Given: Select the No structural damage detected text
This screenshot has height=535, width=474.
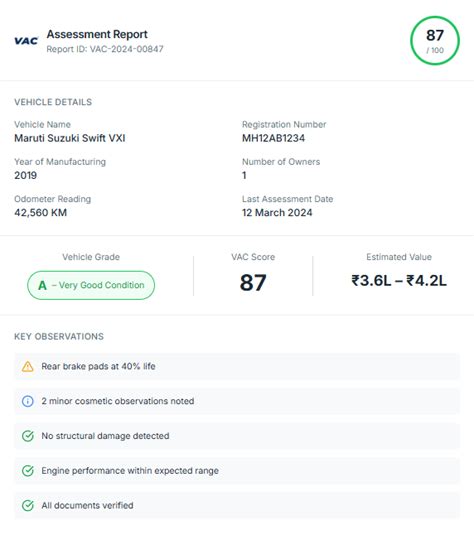Looking at the screenshot, I should pyautogui.click(x=105, y=436).
